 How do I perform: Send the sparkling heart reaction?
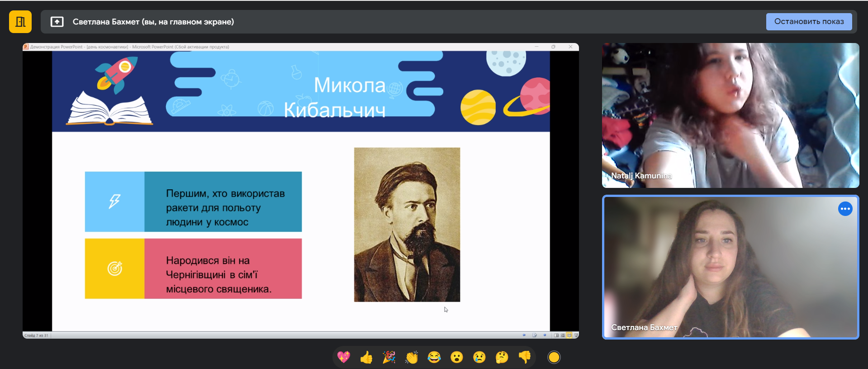coord(344,357)
